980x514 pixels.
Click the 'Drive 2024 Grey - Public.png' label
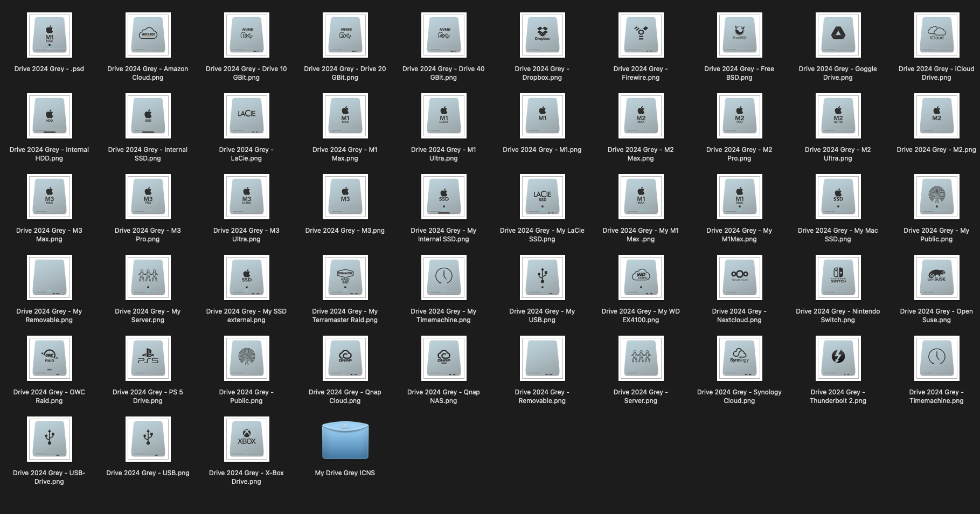(246, 397)
